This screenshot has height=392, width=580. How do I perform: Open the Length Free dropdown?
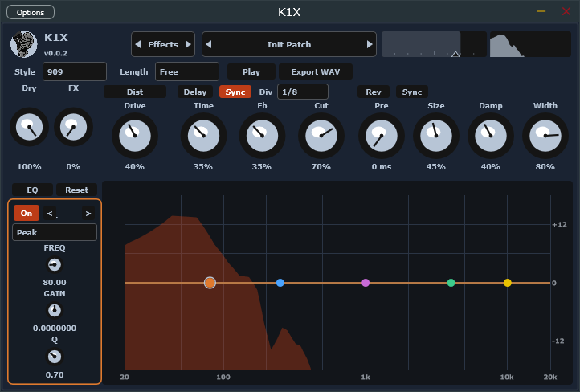coord(187,71)
